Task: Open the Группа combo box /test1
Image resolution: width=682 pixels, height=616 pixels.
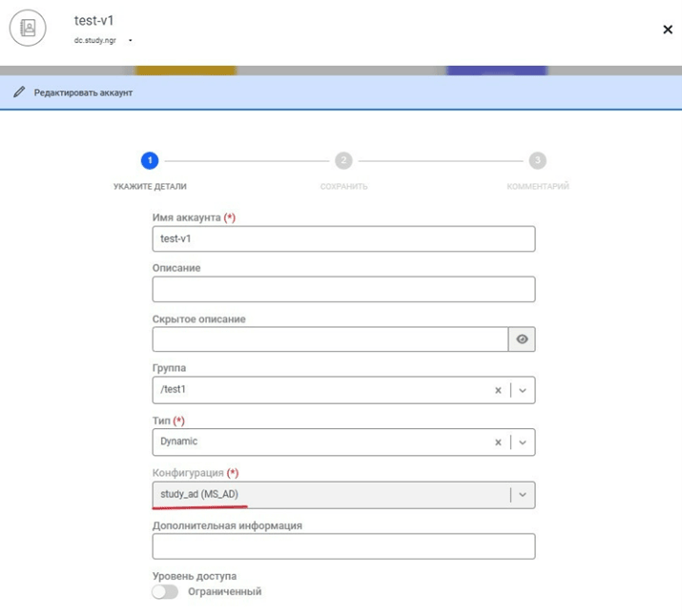Action: [343, 390]
